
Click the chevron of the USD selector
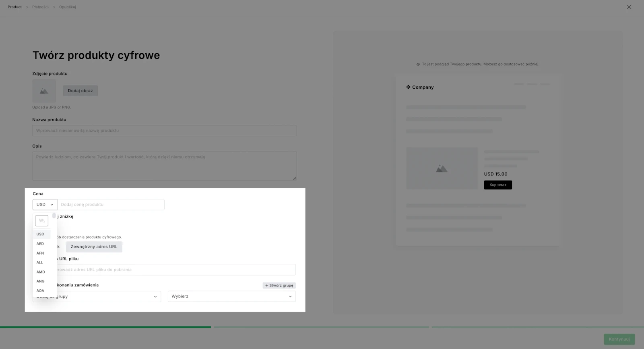point(52,205)
